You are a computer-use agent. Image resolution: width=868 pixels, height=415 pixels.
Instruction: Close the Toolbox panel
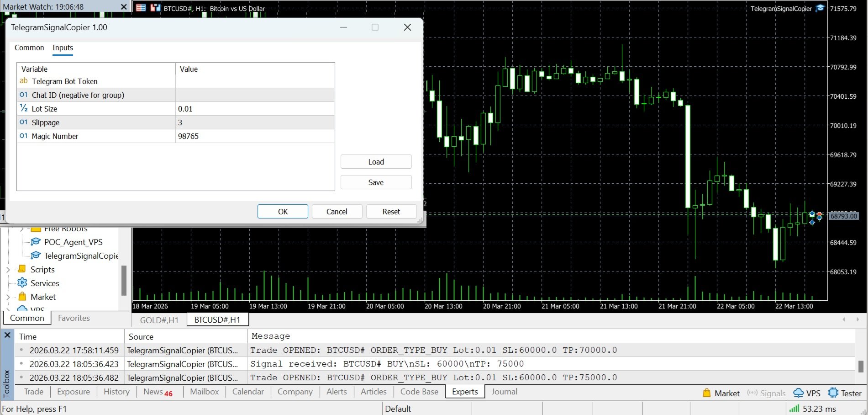coord(7,335)
